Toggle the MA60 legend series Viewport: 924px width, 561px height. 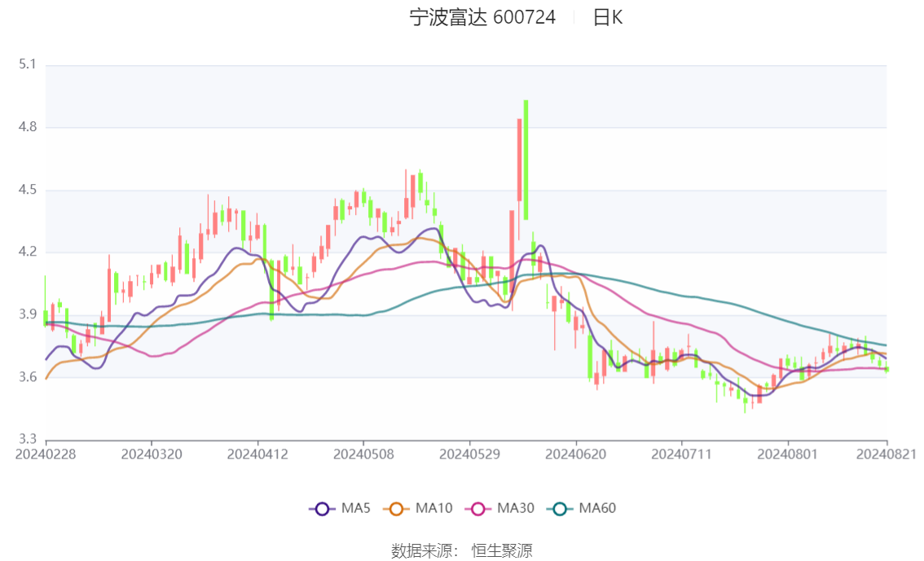582,509
